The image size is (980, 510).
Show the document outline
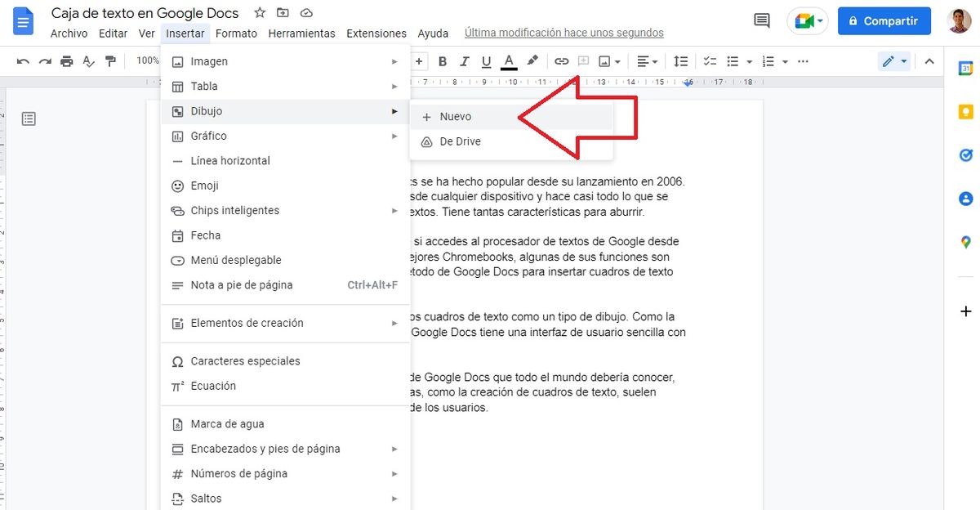pos(29,119)
